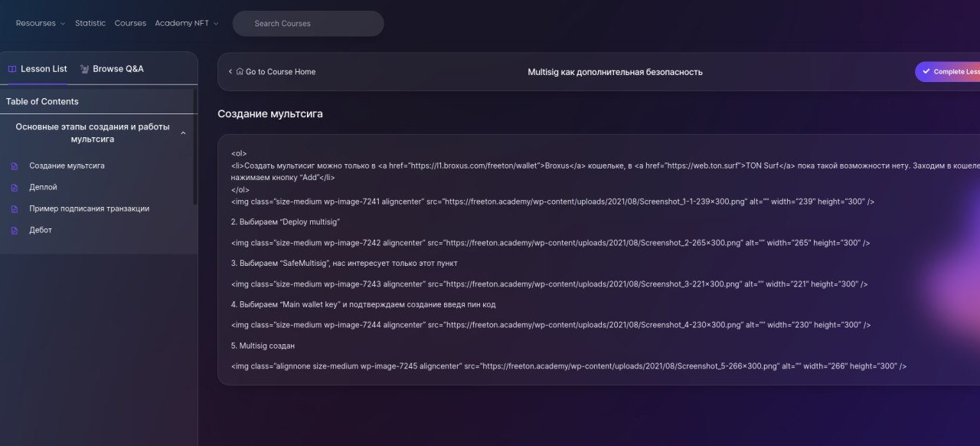Click the document icon beside Дебот
The image size is (980, 446).
coord(14,231)
